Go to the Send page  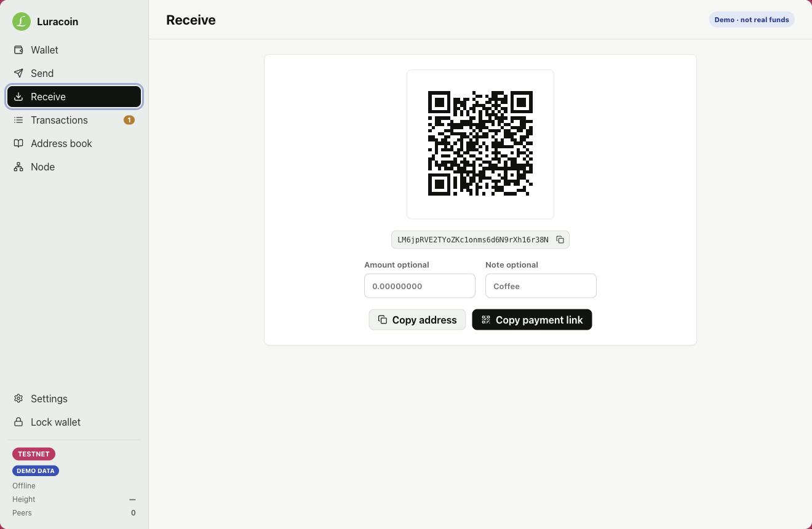(74, 73)
